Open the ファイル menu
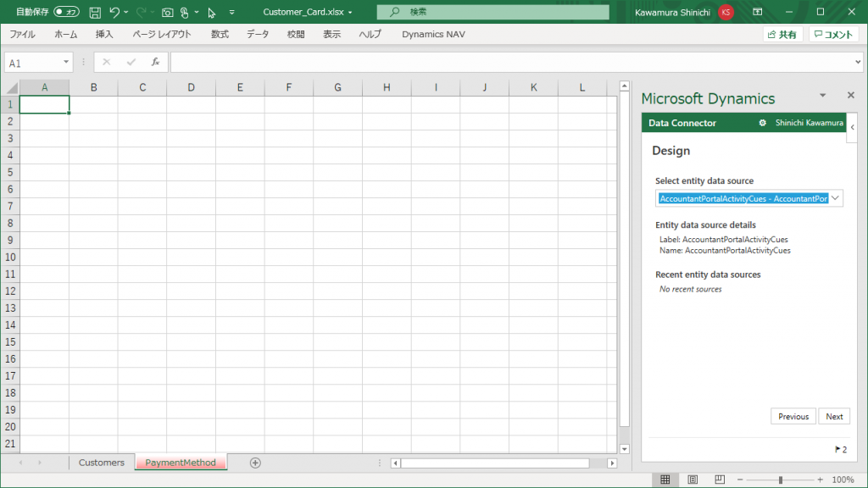 [22, 34]
